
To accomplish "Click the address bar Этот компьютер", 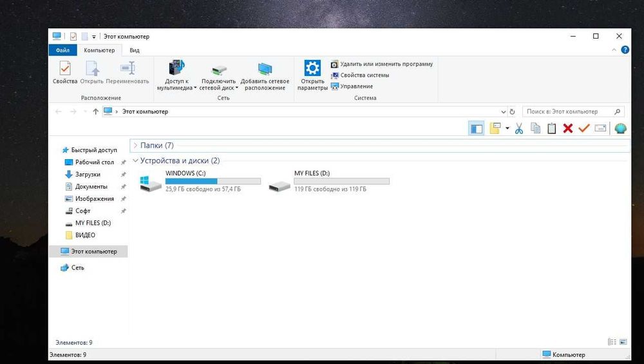I will coord(145,111).
